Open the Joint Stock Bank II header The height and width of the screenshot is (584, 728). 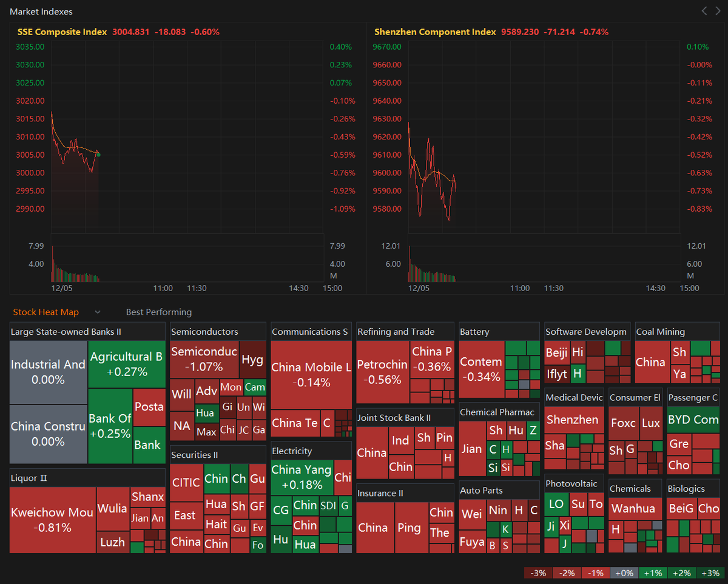(x=405, y=418)
